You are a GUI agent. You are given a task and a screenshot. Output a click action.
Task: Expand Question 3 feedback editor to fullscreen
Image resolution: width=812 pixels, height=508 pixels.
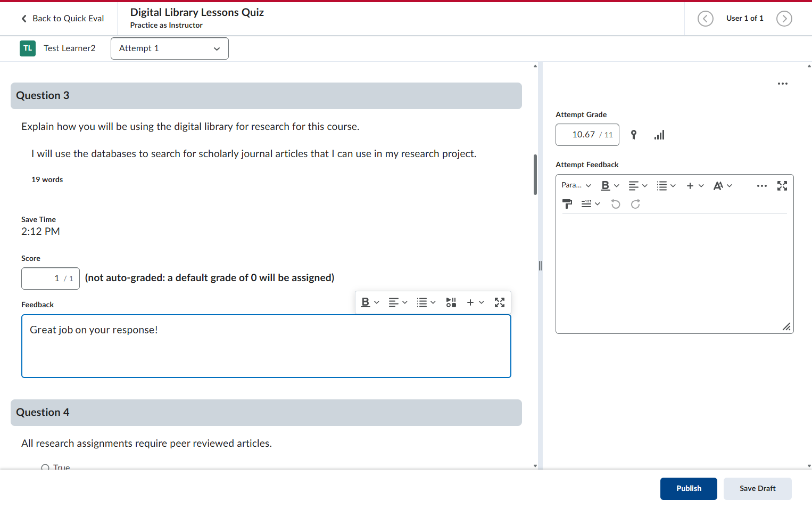pyautogui.click(x=499, y=302)
